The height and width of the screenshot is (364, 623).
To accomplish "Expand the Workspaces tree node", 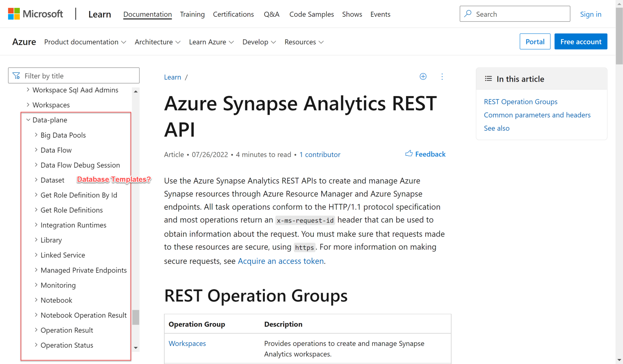I will pos(28,105).
